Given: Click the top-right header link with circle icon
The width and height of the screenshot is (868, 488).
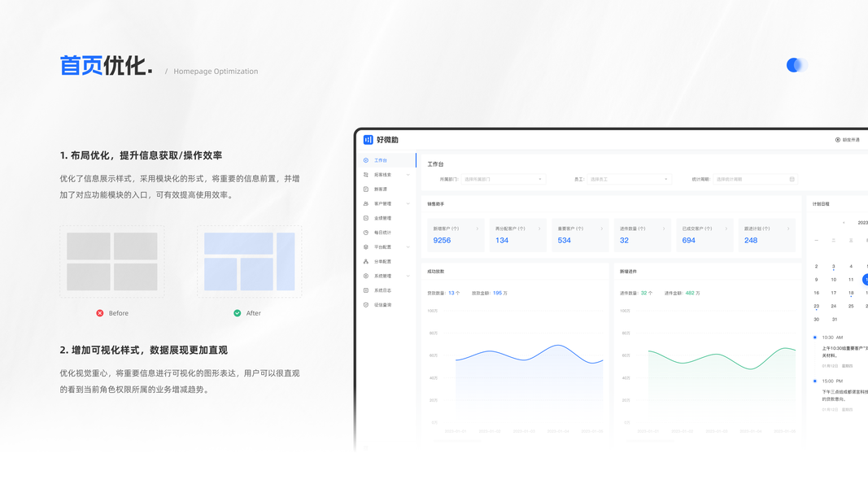Looking at the screenshot, I should [x=848, y=140].
